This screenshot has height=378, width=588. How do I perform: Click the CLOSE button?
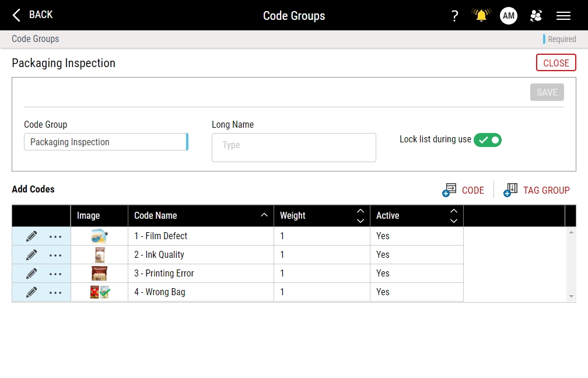tap(555, 62)
